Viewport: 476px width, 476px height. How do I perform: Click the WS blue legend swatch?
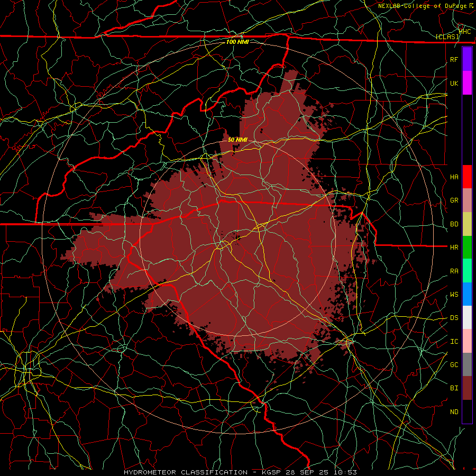(x=467, y=294)
